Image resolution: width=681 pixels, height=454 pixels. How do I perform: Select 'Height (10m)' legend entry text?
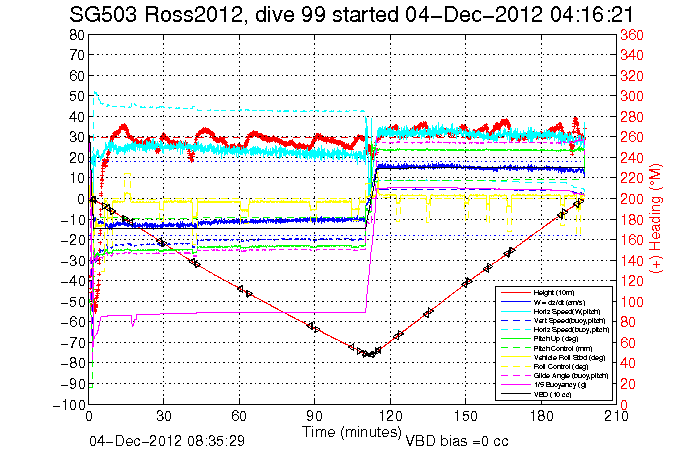pos(553,293)
